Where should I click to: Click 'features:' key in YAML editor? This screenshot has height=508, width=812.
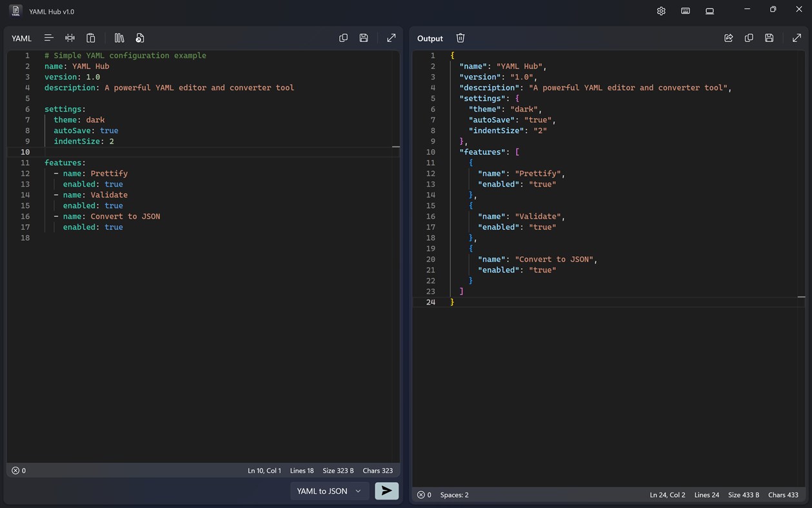click(65, 163)
